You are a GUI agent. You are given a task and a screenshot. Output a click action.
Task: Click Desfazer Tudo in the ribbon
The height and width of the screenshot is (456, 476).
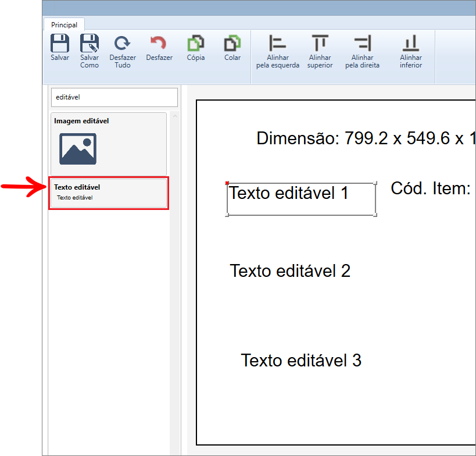coord(123,52)
